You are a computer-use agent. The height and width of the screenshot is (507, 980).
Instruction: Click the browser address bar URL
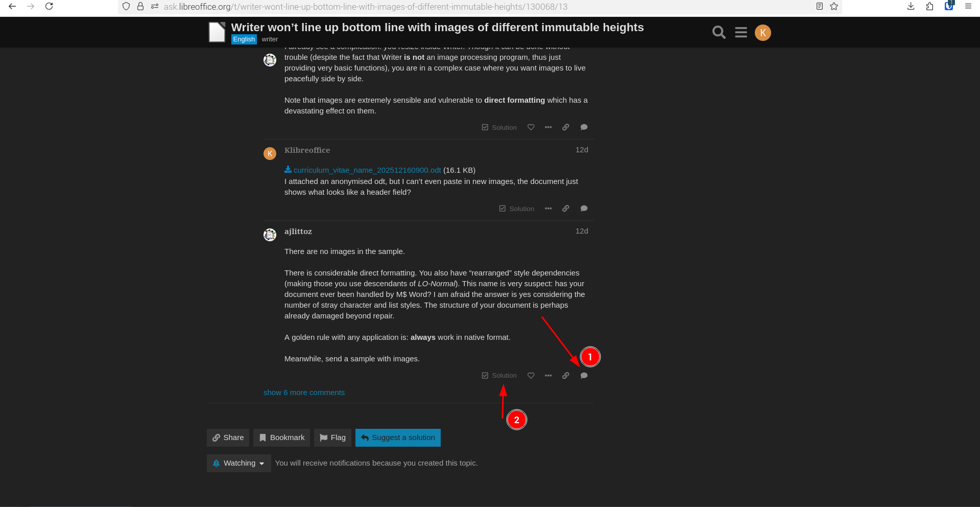coord(365,7)
